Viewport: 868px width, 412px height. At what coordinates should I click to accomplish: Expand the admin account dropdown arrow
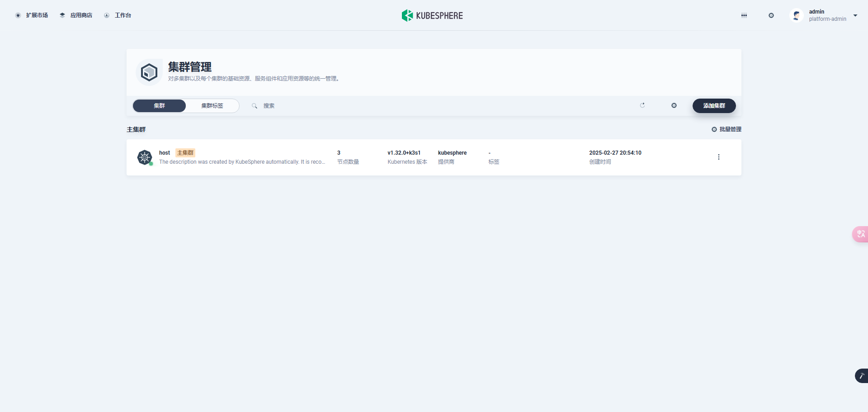[855, 15]
